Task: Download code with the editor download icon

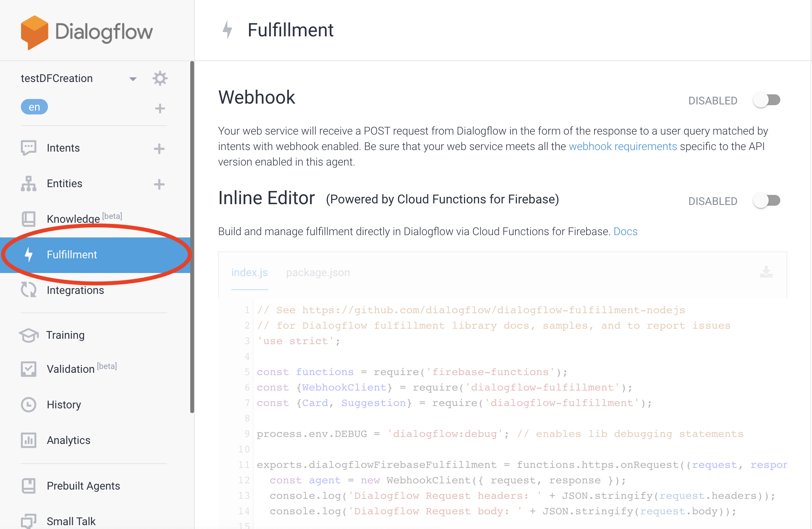Action: (766, 272)
